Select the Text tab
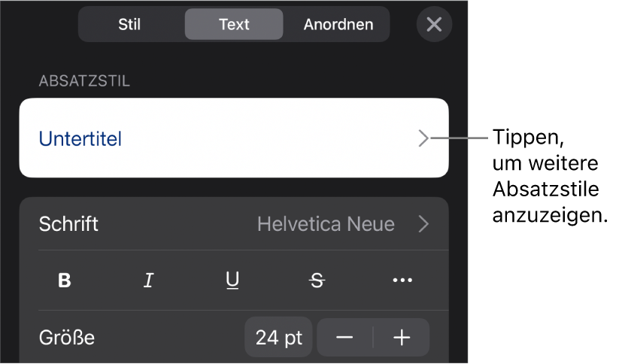The width and height of the screenshot is (622, 364). coord(234,24)
